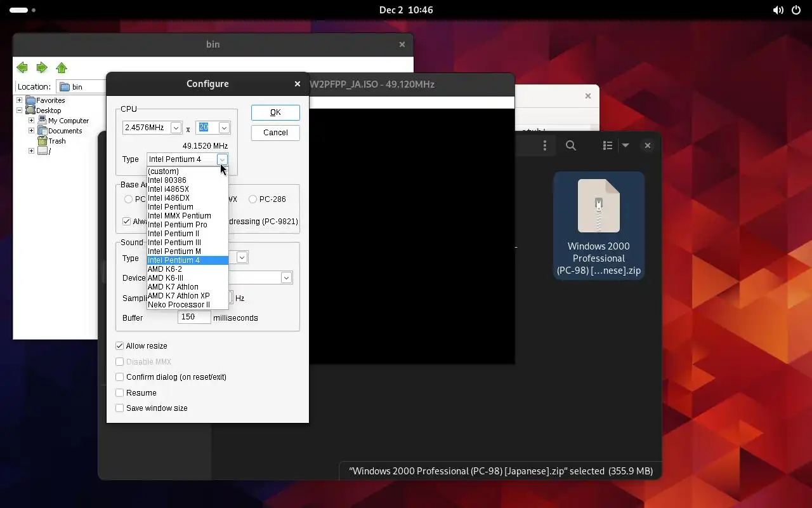Open the base clock 2.4576MHz dropdown
Viewport: 812px width, 508px height.
176,128
